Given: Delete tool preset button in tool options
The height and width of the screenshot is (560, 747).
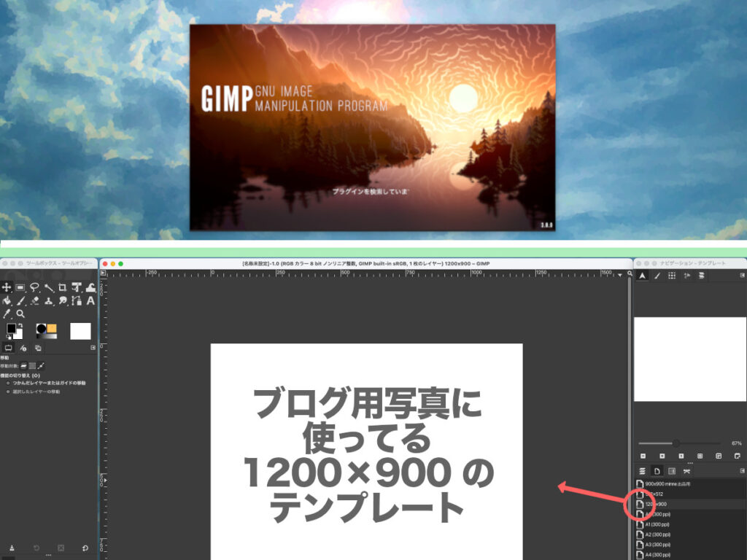Looking at the screenshot, I should point(61,548).
